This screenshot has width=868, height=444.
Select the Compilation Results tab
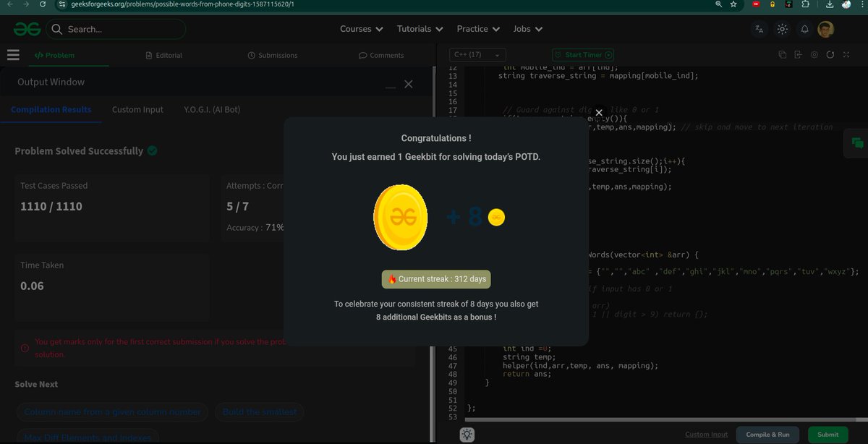pos(51,109)
